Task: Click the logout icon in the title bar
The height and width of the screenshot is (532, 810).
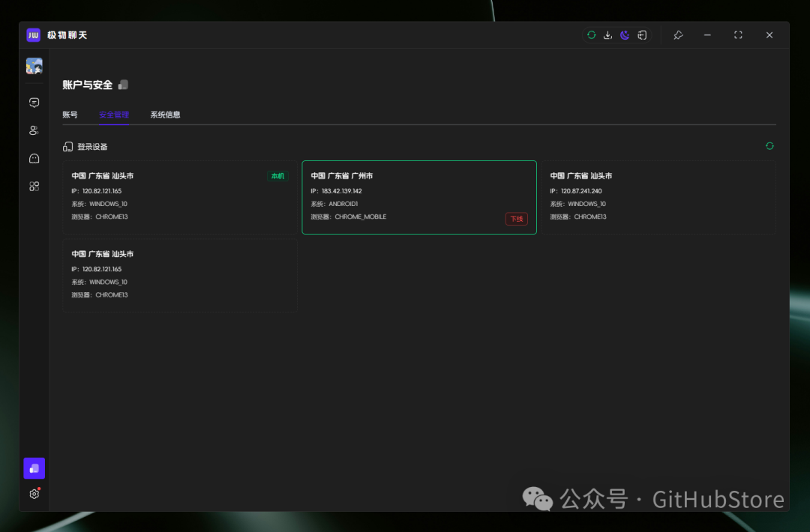Action: (x=642, y=35)
